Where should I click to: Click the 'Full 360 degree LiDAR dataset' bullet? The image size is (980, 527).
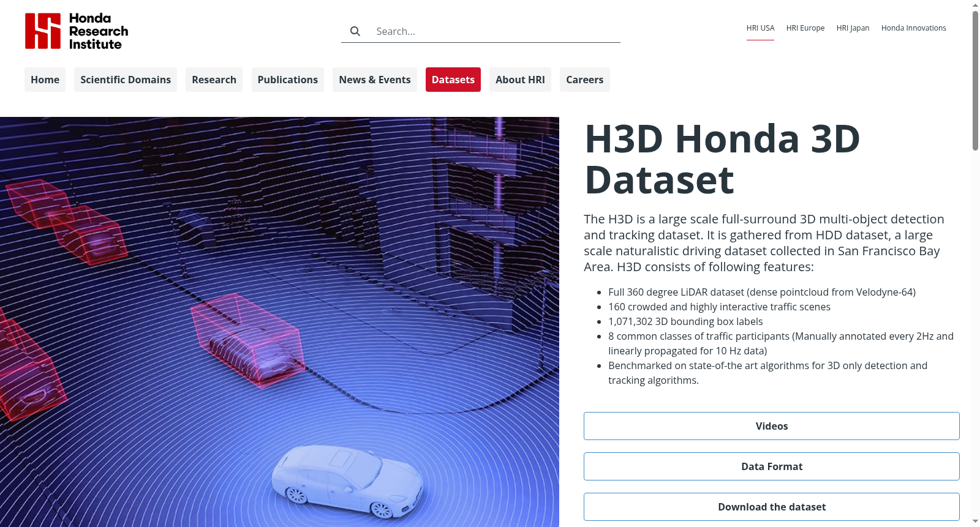tap(762, 292)
